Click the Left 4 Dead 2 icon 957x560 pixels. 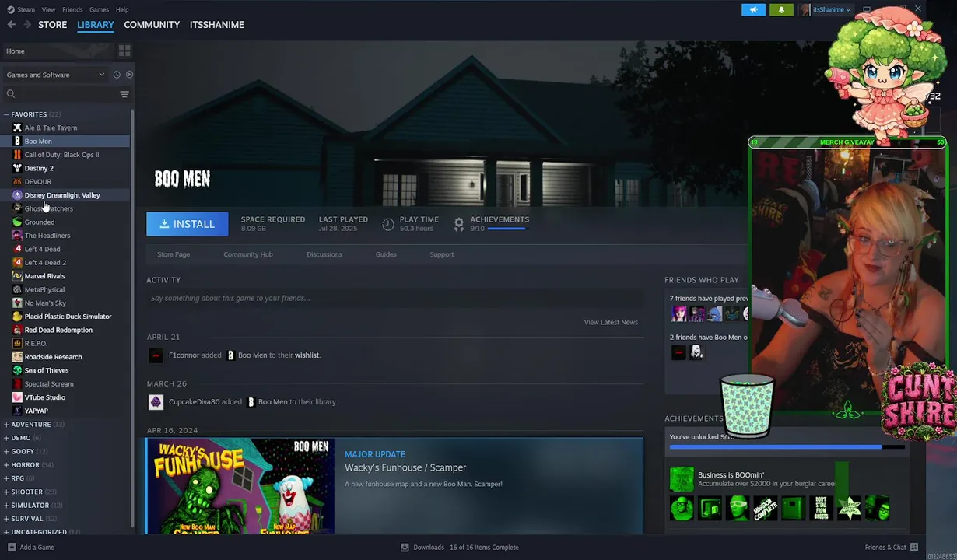click(17, 262)
